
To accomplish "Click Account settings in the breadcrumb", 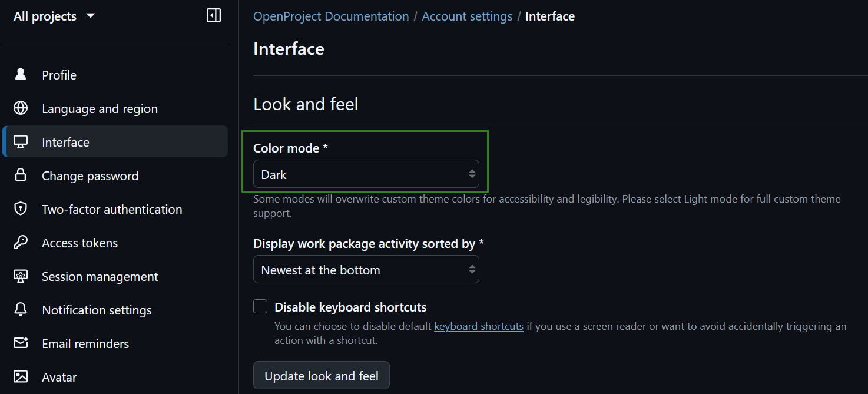I will (x=466, y=16).
